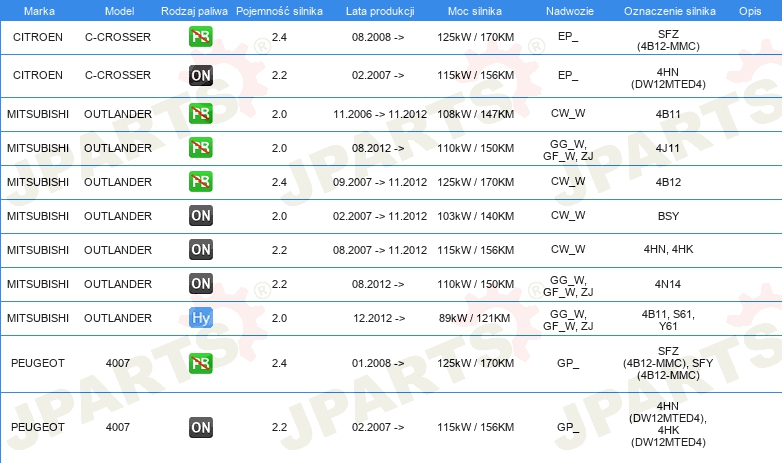
Task: Click the Nadwozie column header
Action: (570, 11)
